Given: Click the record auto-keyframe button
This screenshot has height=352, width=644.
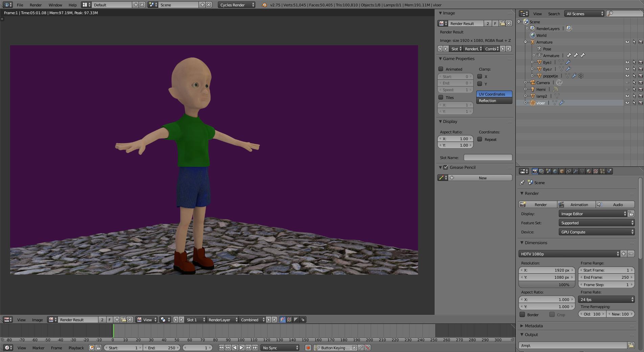Looking at the screenshot, I should point(308,348).
